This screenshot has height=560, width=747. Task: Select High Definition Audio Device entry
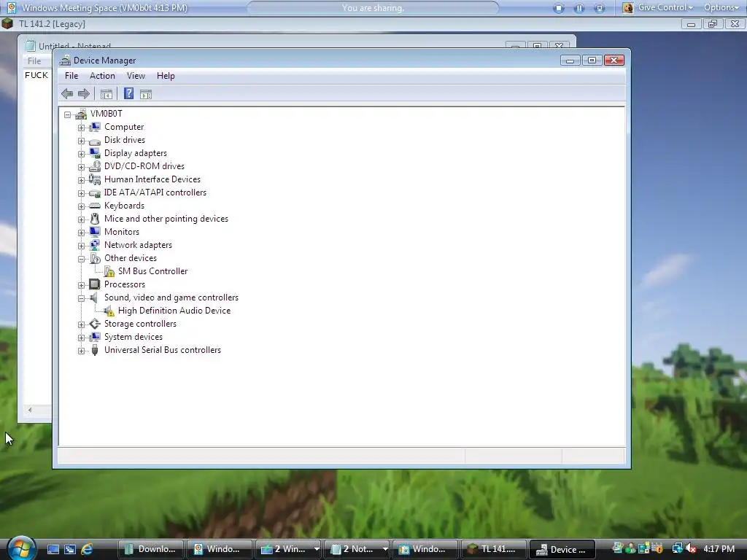click(x=174, y=311)
